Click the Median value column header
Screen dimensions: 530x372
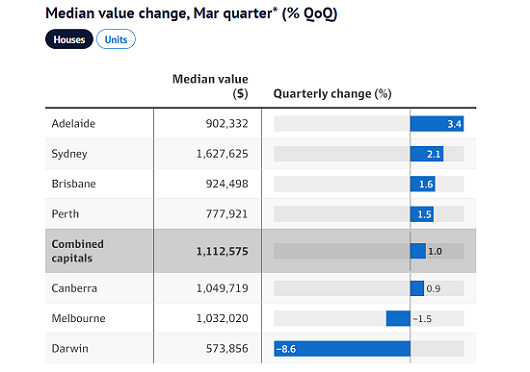tap(210, 86)
